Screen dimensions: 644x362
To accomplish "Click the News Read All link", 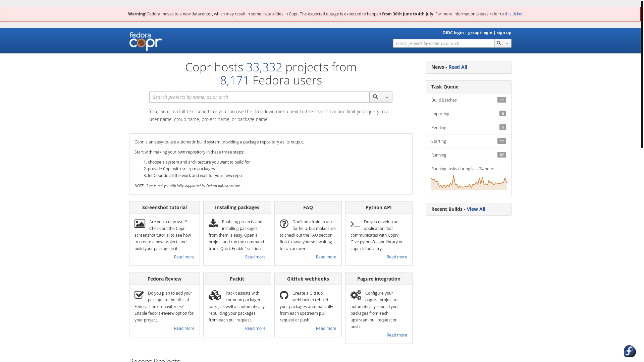I will pyautogui.click(x=458, y=67).
